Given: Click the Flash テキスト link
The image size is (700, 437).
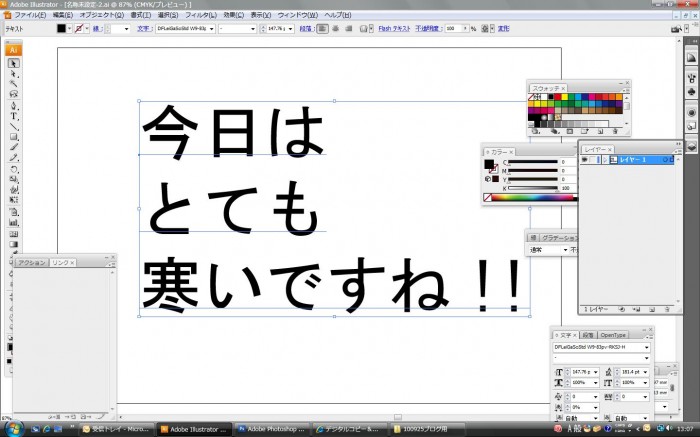Looking at the screenshot, I should pyautogui.click(x=394, y=29).
